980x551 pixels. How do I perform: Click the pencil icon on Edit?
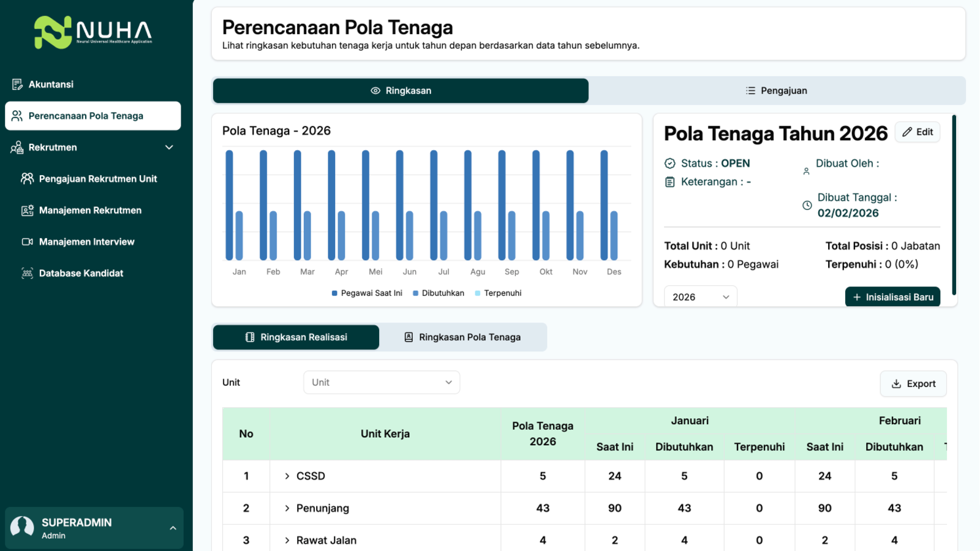[907, 132]
